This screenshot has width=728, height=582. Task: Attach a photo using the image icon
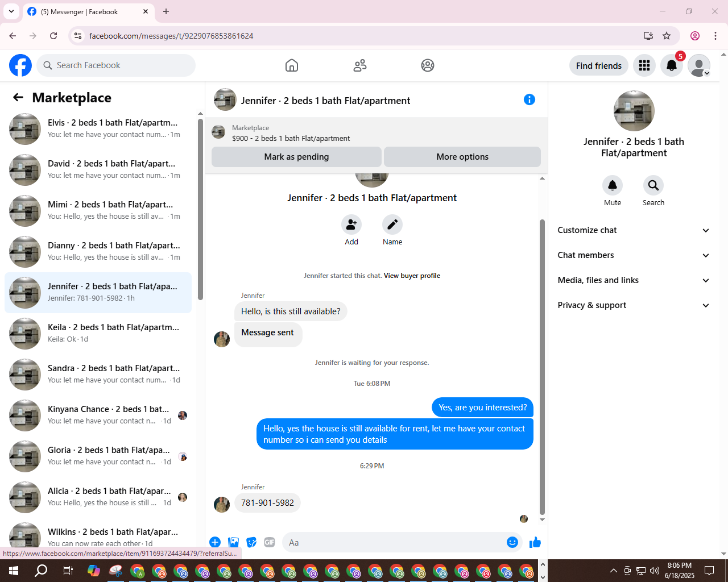tap(233, 542)
